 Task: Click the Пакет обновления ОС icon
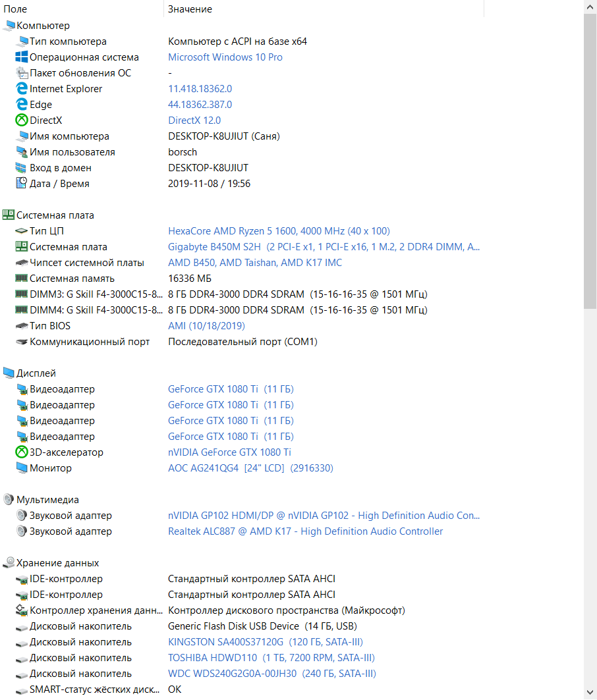22,73
